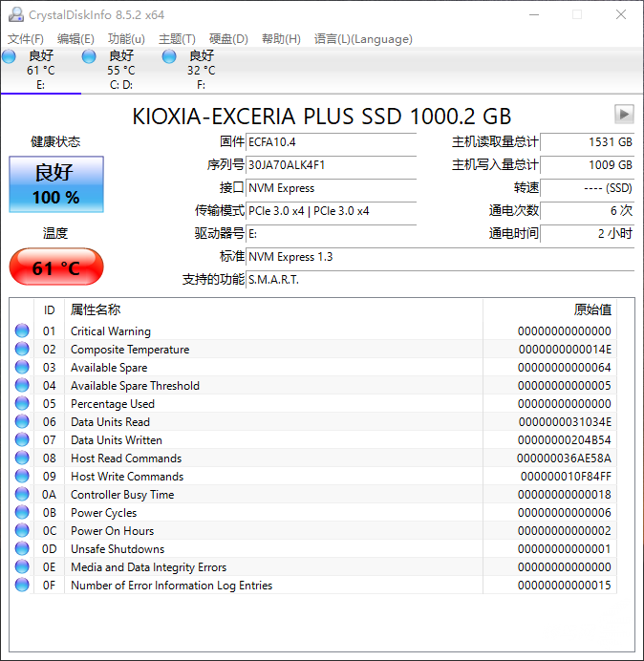
Task: Click the status orb for Host Read Commands
Action: 22,458
